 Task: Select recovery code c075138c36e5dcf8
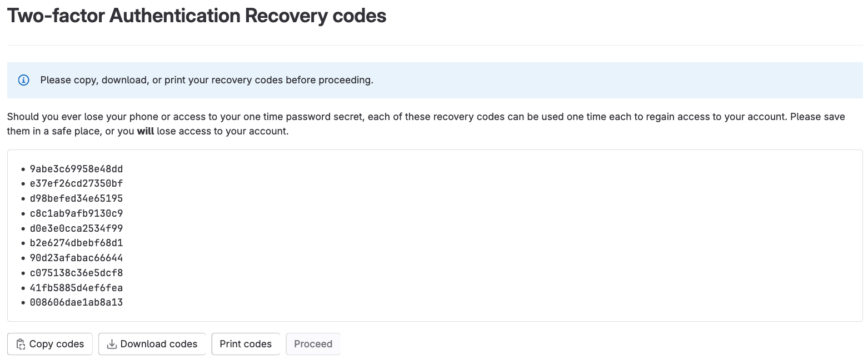[77, 273]
